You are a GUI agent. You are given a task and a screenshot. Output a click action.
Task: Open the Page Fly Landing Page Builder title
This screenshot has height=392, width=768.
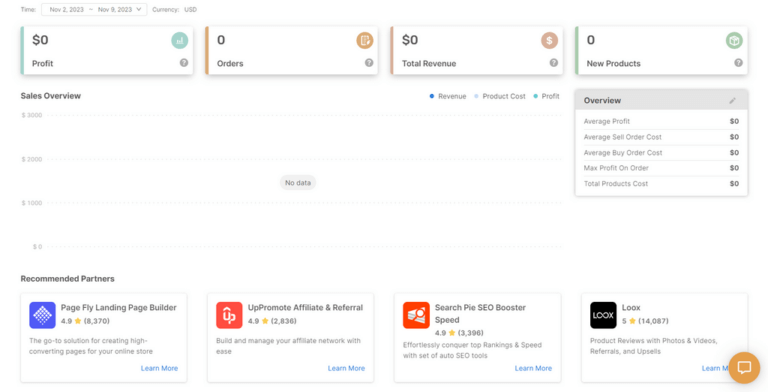119,308
